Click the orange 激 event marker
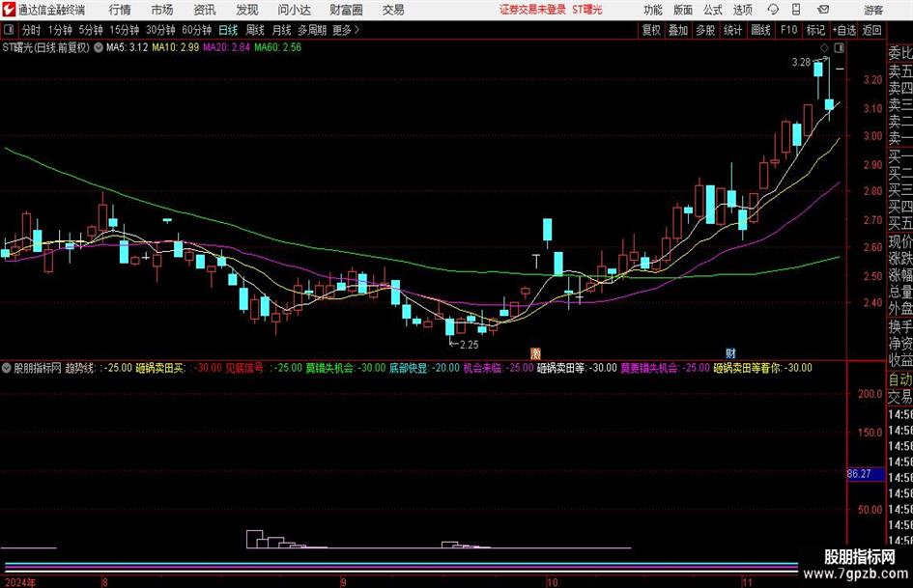 535,352
